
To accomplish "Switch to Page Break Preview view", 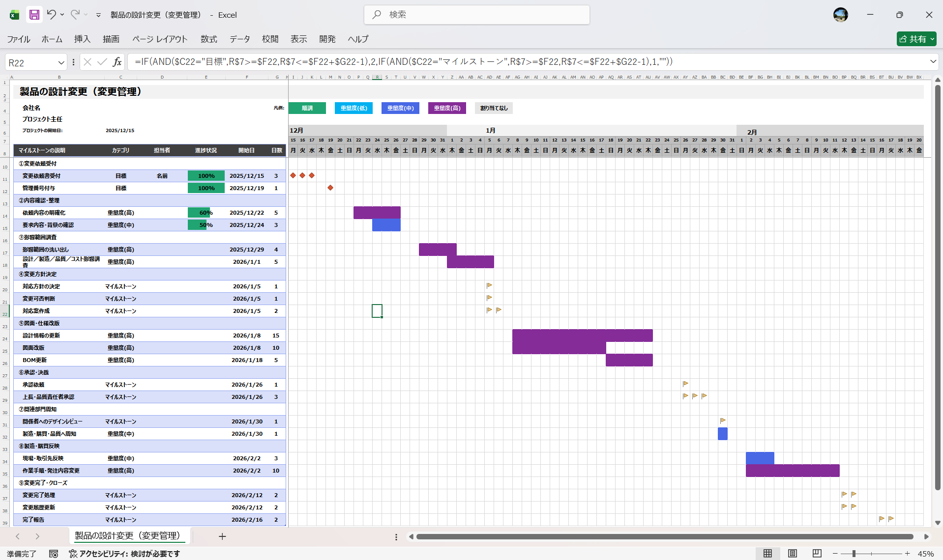I will 817,554.
